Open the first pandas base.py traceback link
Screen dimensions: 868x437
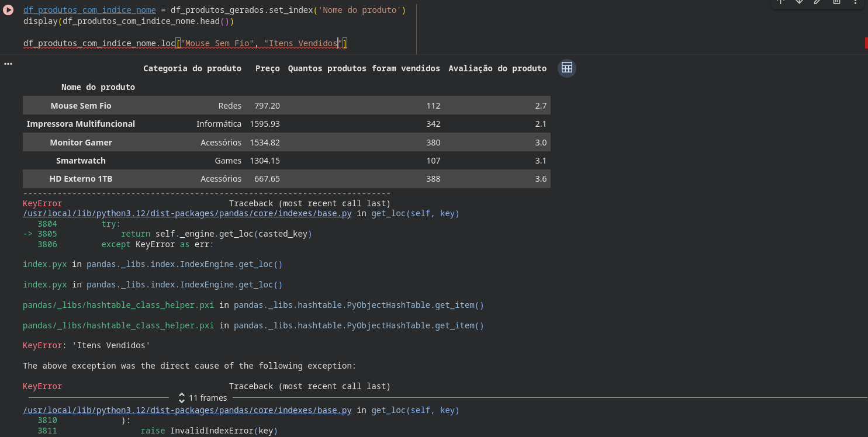tap(187, 214)
